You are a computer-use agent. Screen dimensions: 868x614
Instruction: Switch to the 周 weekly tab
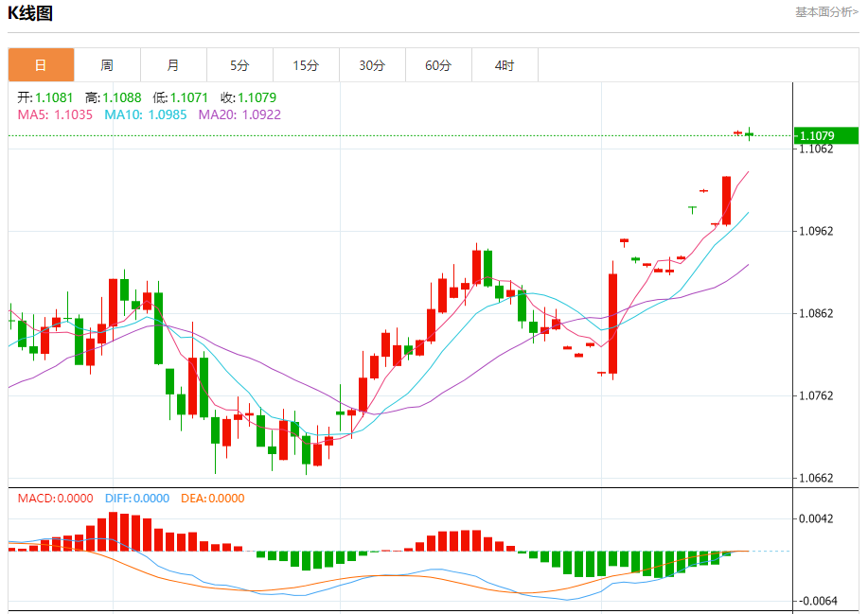click(107, 65)
